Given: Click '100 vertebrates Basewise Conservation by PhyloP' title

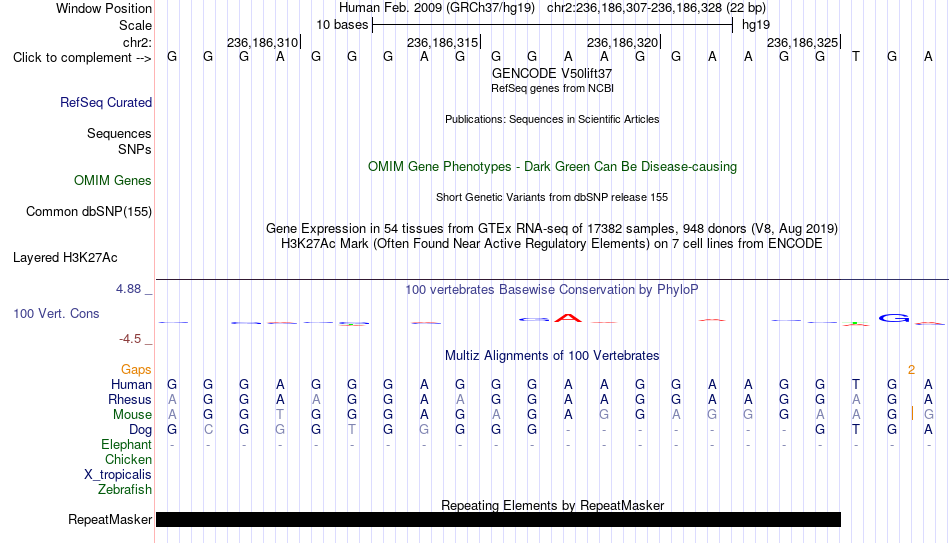Looking at the screenshot, I should [x=552, y=290].
